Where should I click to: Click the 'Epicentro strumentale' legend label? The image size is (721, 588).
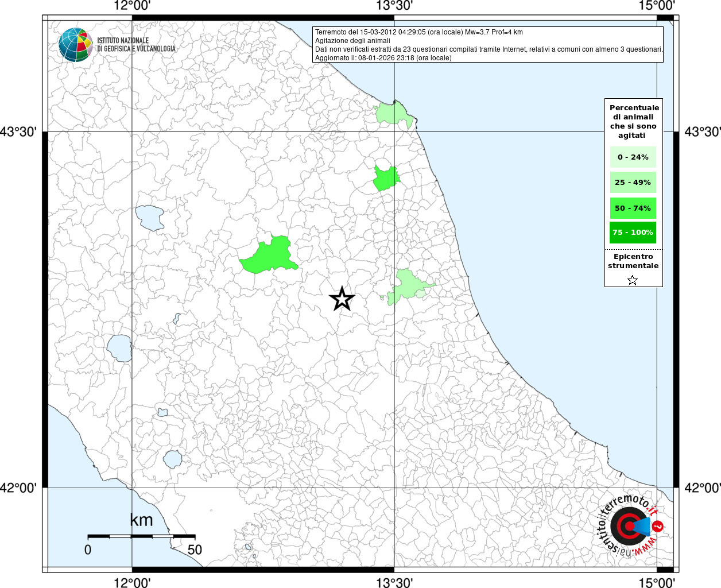pos(633,261)
